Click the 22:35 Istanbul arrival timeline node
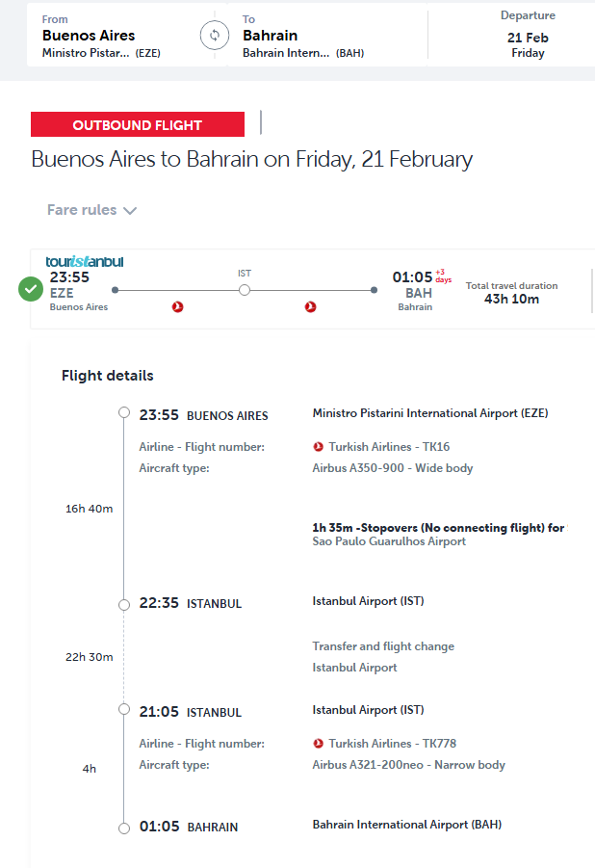Image resolution: width=595 pixels, height=868 pixels. [124, 604]
